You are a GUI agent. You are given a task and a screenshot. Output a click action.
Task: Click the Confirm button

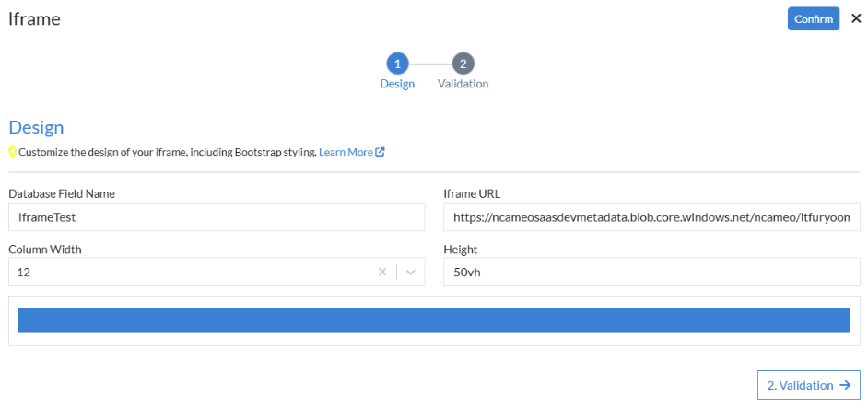(x=813, y=19)
